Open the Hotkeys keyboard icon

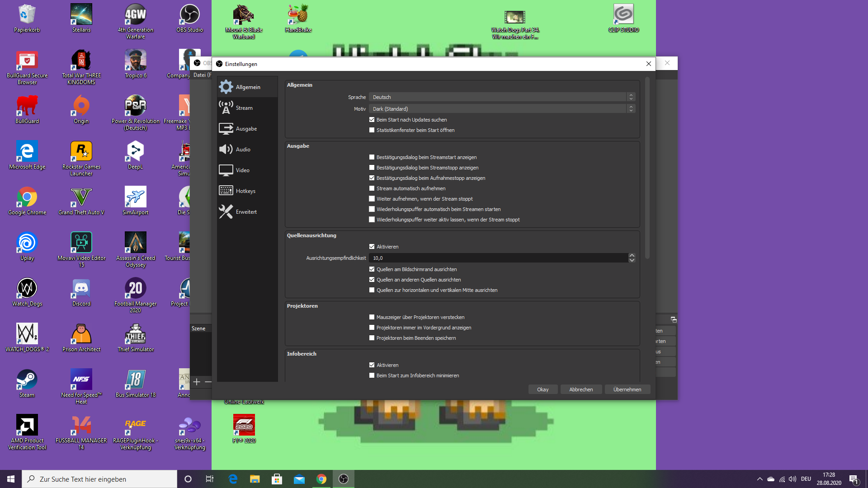coord(226,191)
